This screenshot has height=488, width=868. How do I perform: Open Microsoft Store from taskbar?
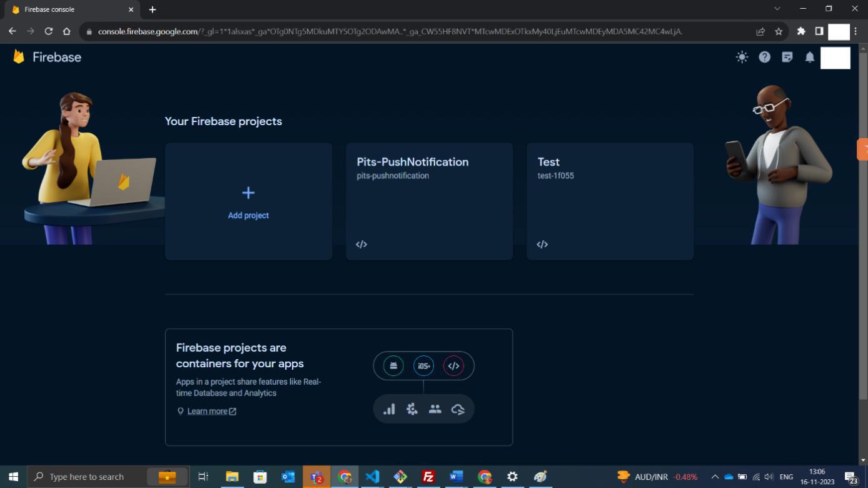click(260, 477)
